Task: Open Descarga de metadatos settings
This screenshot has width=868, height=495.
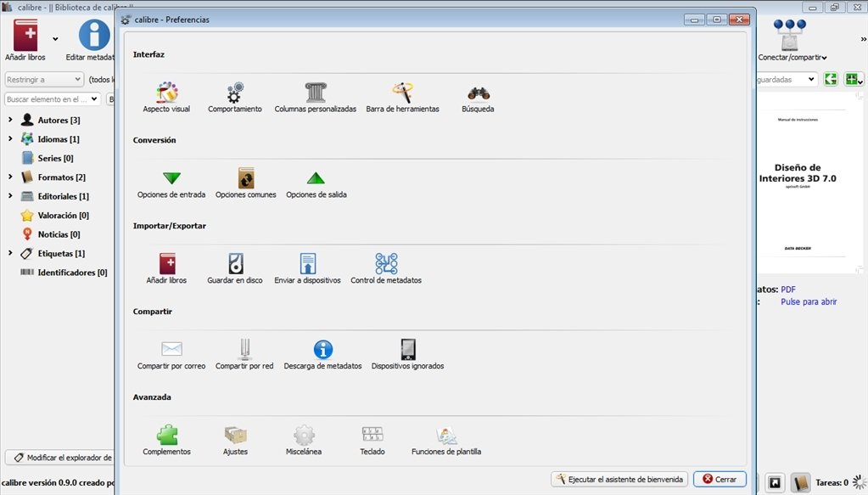Action: coord(322,355)
